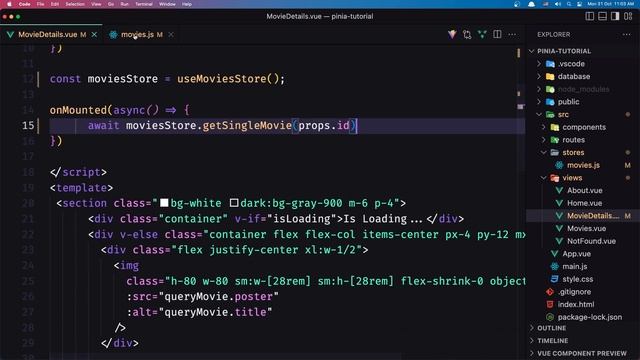Expand the database folder
640x360 pixels.
click(573, 76)
